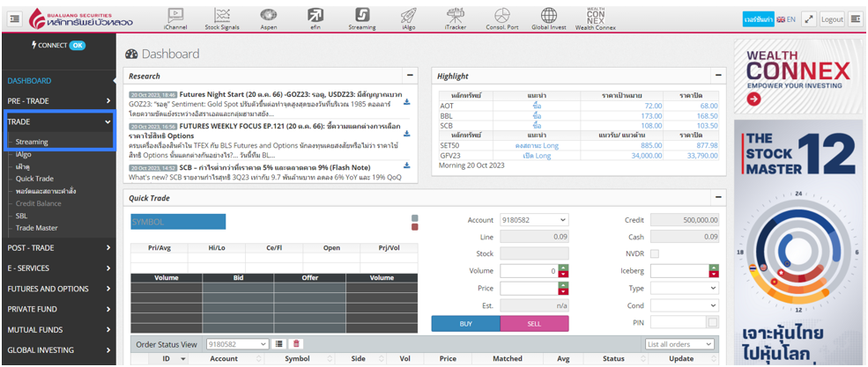
Task: Tick the NVDR checkbox
Action: (654, 253)
